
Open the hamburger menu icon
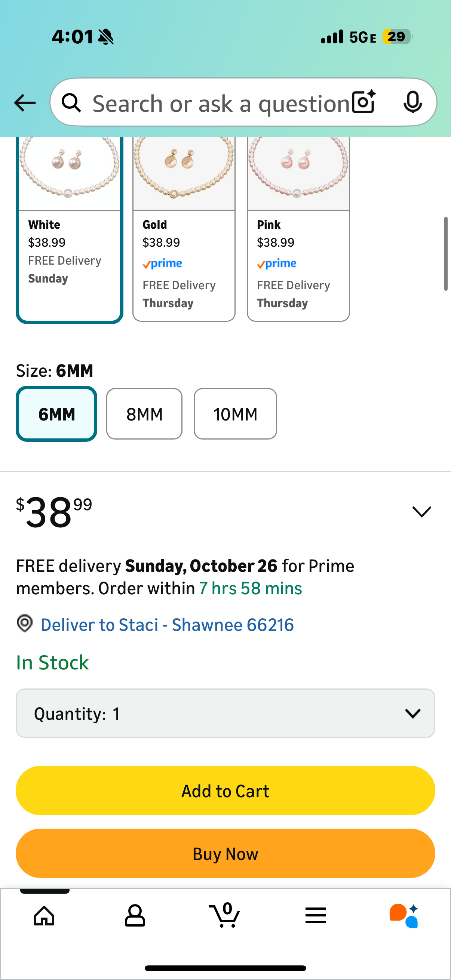coord(316,915)
